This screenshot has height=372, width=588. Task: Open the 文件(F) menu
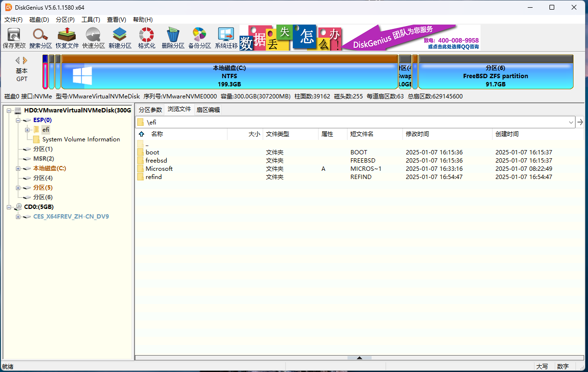[x=13, y=20]
